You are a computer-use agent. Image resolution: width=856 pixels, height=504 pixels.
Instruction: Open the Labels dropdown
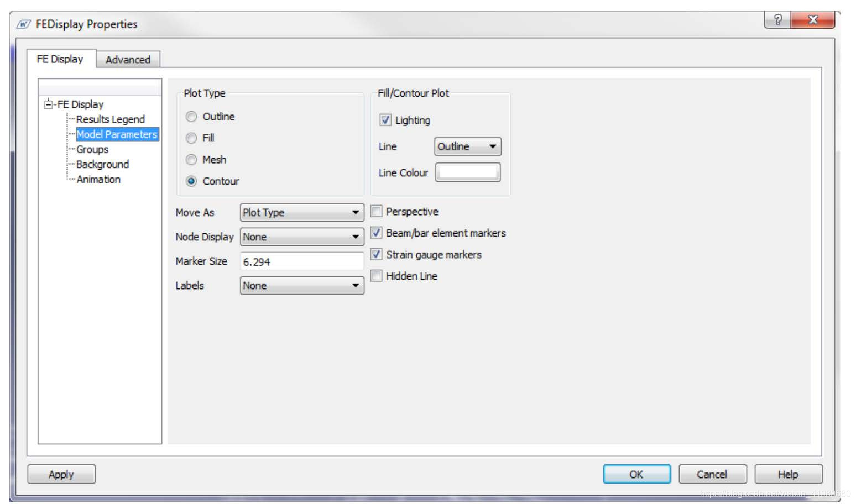pos(301,285)
